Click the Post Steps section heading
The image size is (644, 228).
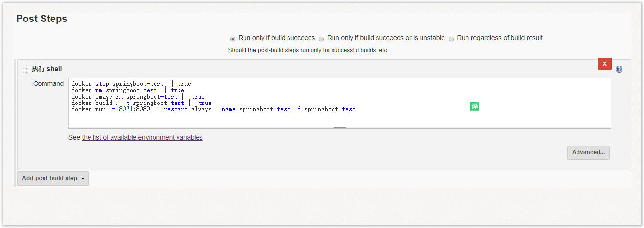coord(42,19)
